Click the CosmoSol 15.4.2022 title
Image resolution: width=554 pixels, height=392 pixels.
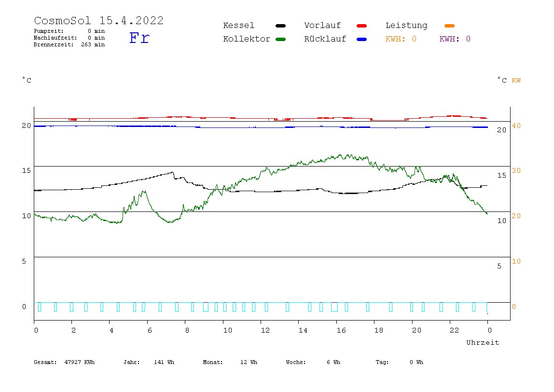[x=98, y=20]
